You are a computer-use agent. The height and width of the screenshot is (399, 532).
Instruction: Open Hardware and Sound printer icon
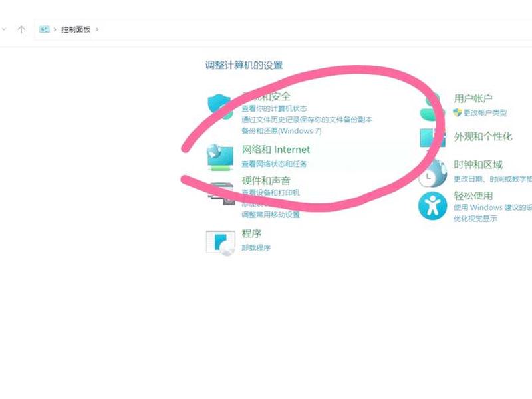coord(221,194)
